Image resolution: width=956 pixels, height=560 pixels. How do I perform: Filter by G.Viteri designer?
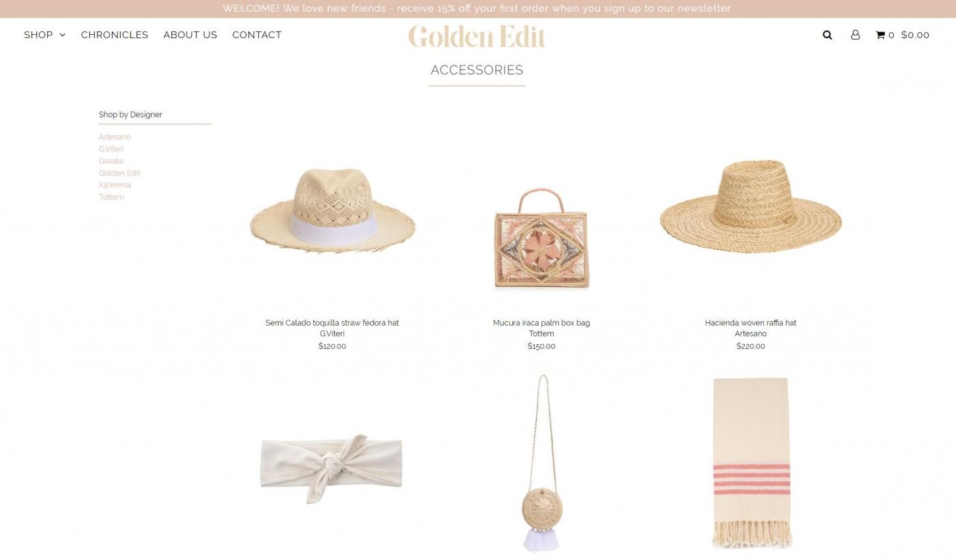point(111,149)
